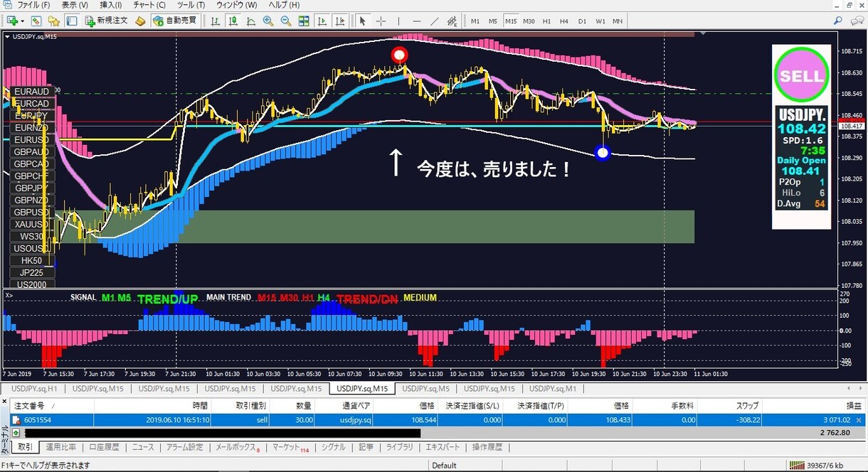Viewport: 868px width, 472px height.
Task: Toggle chart auto-scroll icon
Action: point(322,21)
